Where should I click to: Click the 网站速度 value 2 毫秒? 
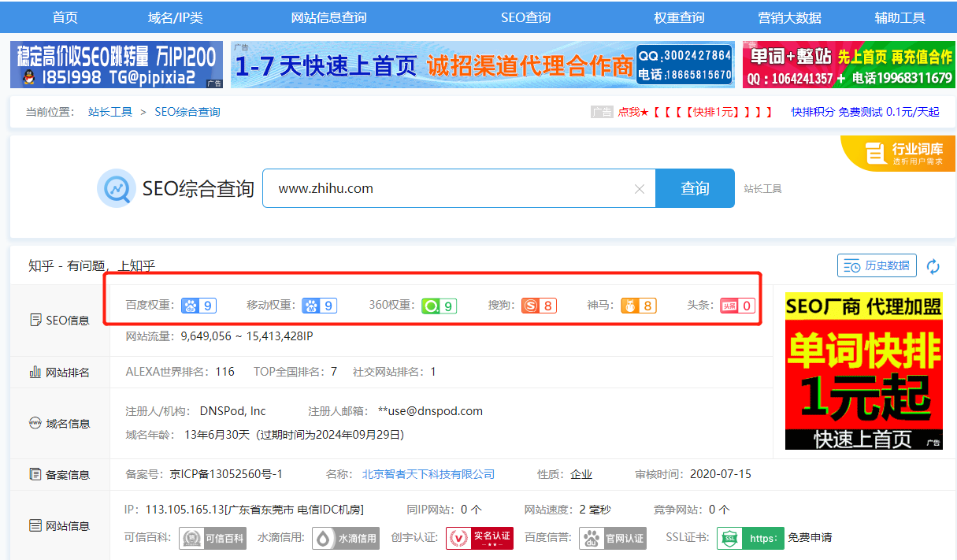click(595, 510)
